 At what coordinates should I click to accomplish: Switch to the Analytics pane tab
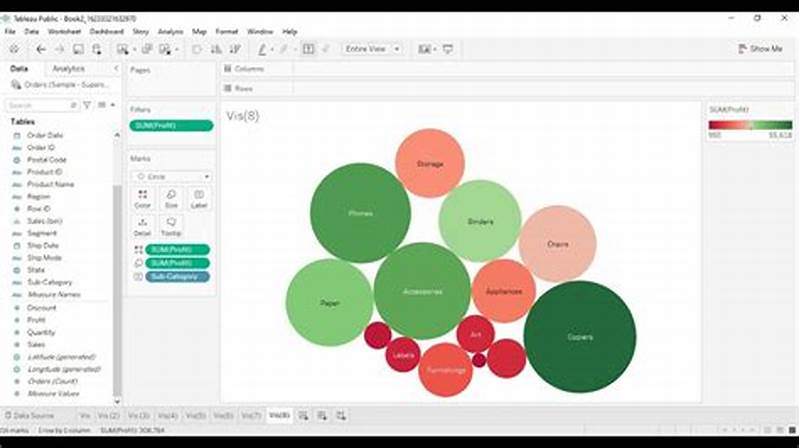pyautogui.click(x=68, y=68)
